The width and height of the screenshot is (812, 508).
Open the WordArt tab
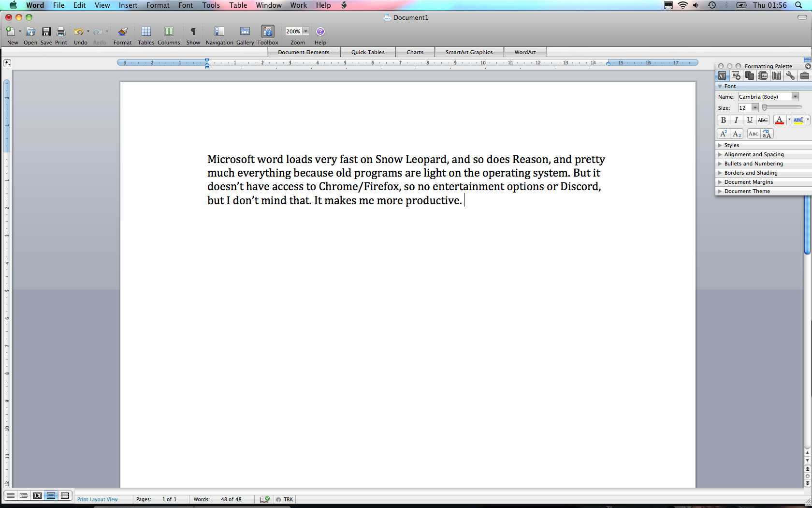[x=525, y=52]
